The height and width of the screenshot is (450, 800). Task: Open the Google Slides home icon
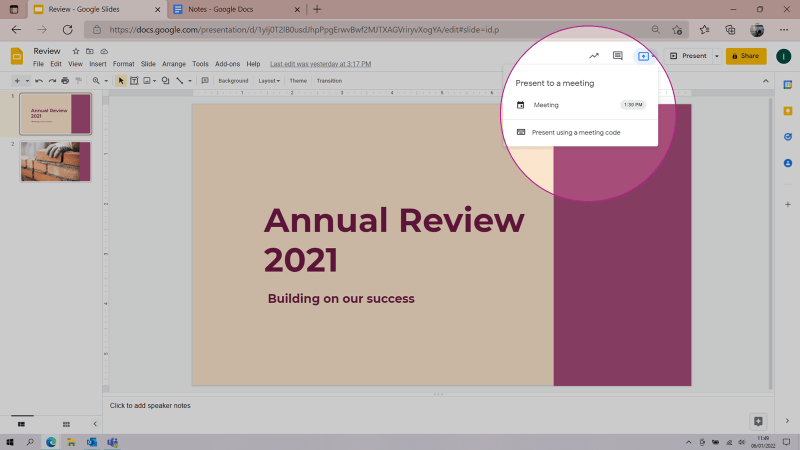pyautogui.click(x=17, y=56)
